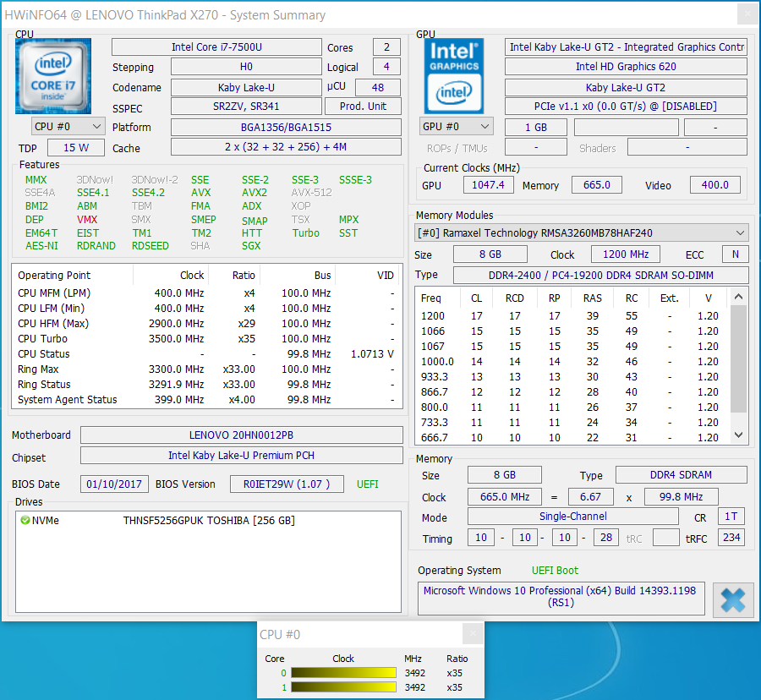Click the Memory Mode Single-Channel field
The width and height of the screenshot is (761, 700).
click(572, 517)
